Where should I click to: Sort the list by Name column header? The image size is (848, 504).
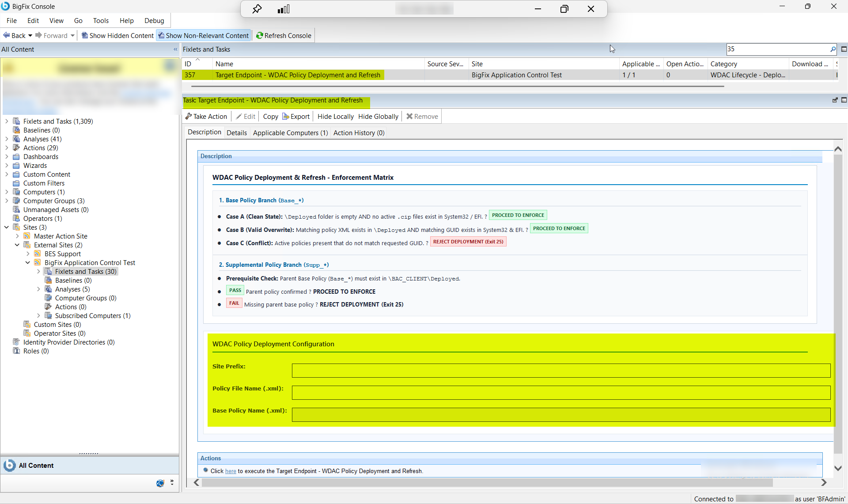click(318, 64)
